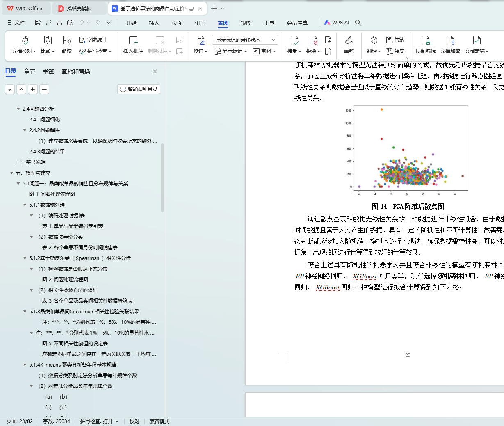Image resolution: width=504 pixels, height=426 pixels.
Task: Click the 比较 compare documents icon
Action: click(48, 40)
